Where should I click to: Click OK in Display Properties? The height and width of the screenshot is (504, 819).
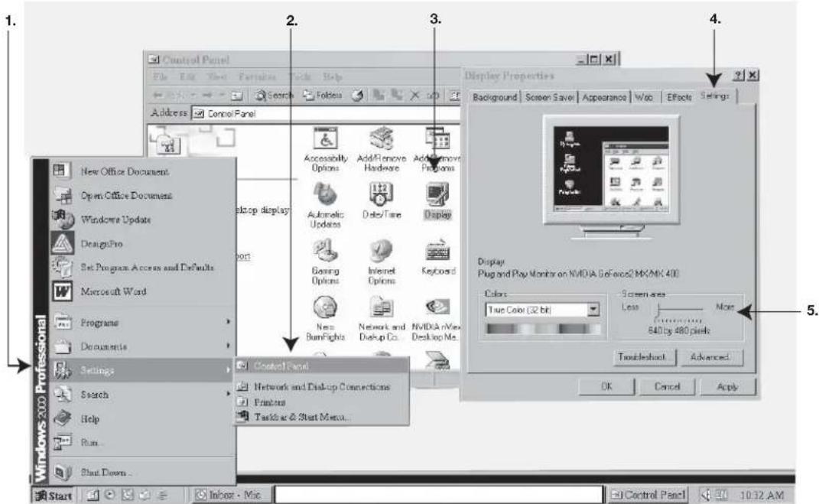click(x=606, y=386)
